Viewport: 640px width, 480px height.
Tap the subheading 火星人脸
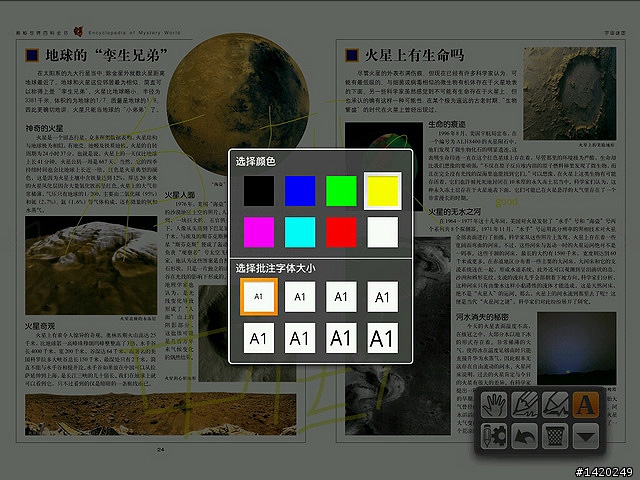pyautogui.click(x=180, y=195)
